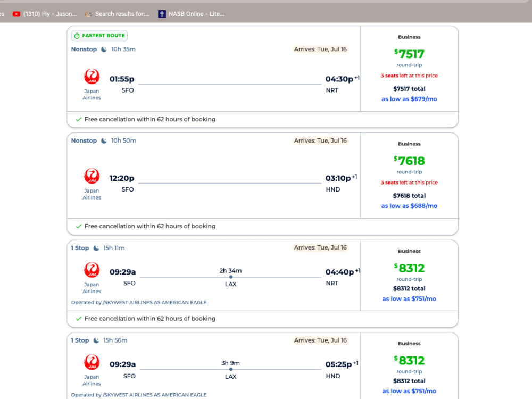Click the NASB Online cross favicon
This screenshot has width=532, height=399.
point(162,14)
